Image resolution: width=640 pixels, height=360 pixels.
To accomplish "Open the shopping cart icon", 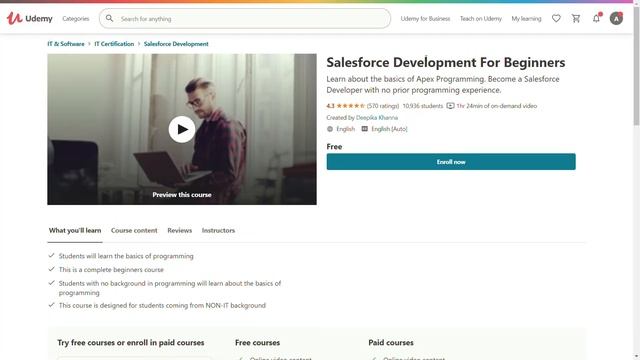I will (x=576, y=18).
